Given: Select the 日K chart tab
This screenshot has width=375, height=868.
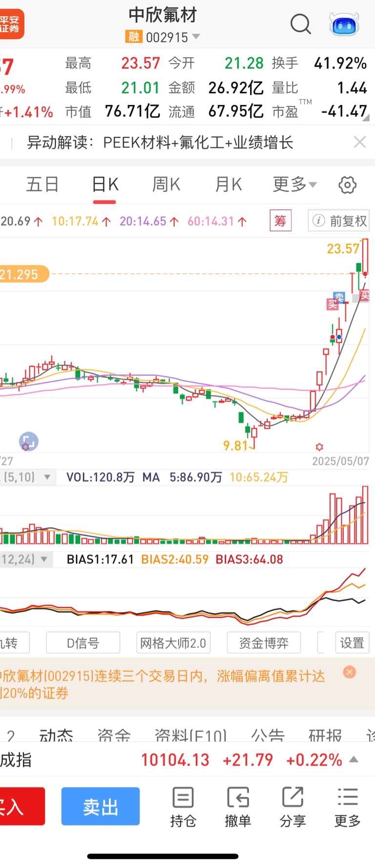Looking at the screenshot, I should (105, 185).
